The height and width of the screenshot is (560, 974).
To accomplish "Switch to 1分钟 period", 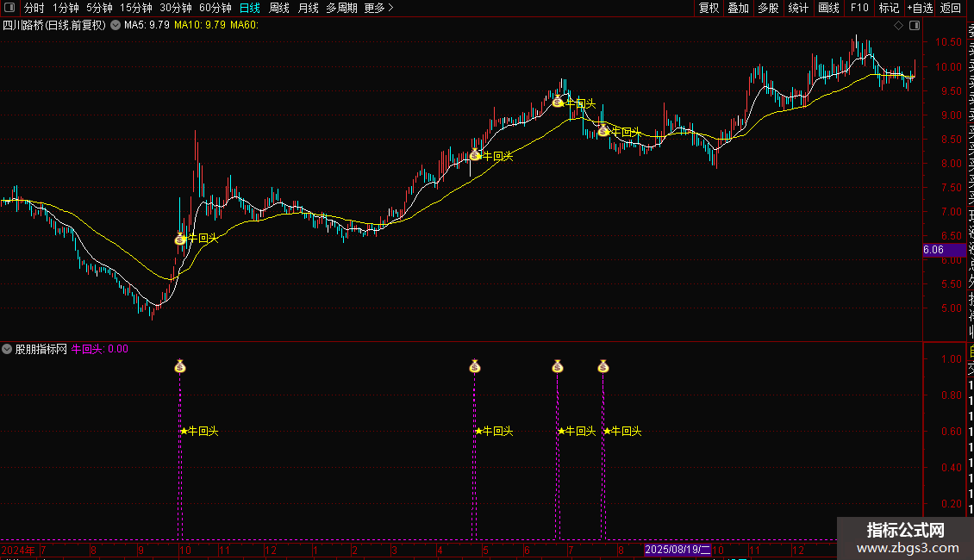I will (66, 8).
